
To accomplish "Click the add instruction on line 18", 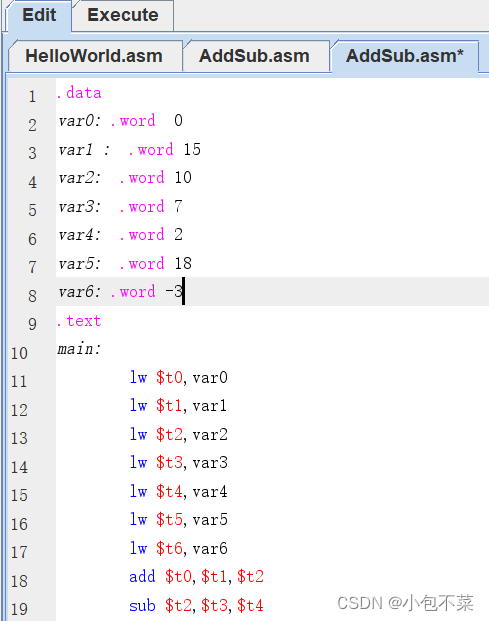I will (x=142, y=577).
